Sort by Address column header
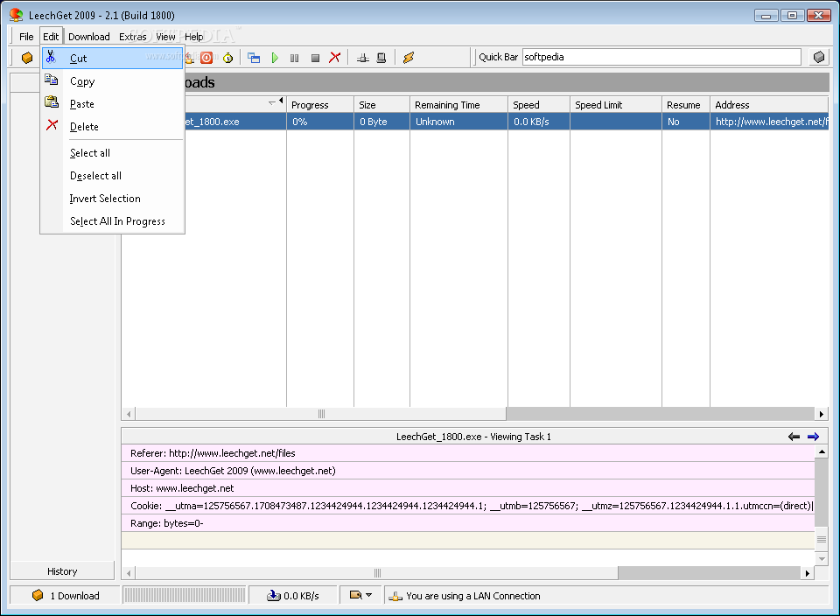Viewport: 840px width, 616px height. pyautogui.click(x=769, y=105)
